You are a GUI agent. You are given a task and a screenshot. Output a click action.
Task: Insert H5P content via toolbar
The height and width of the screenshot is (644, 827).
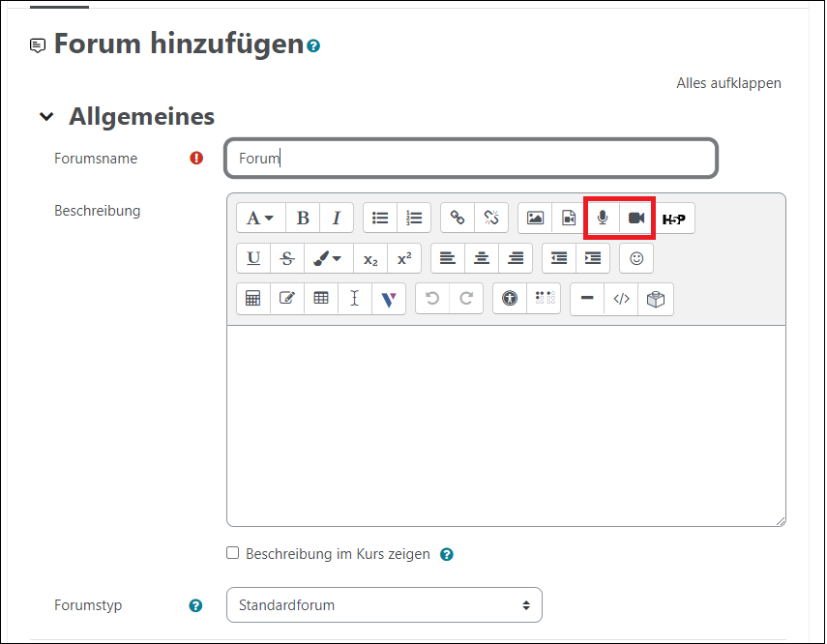[x=674, y=219]
